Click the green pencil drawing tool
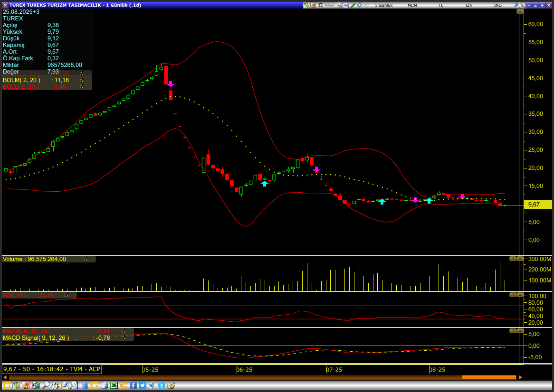 tap(352, 5)
